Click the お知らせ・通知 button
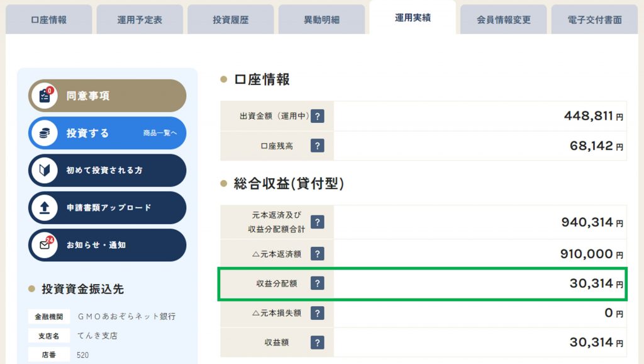 click(x=107, y=245)
